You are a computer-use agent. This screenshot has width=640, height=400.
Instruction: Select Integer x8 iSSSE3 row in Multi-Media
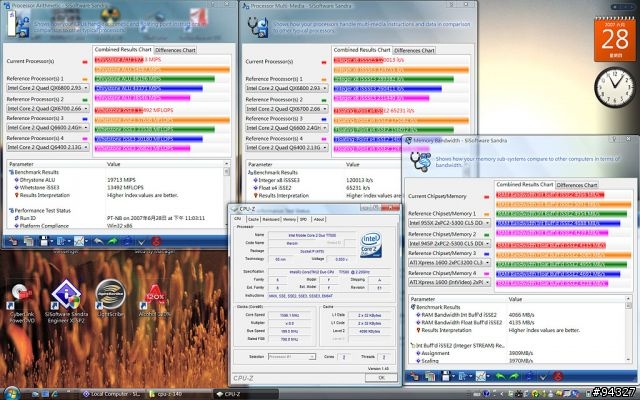click(x=324, y=180)
